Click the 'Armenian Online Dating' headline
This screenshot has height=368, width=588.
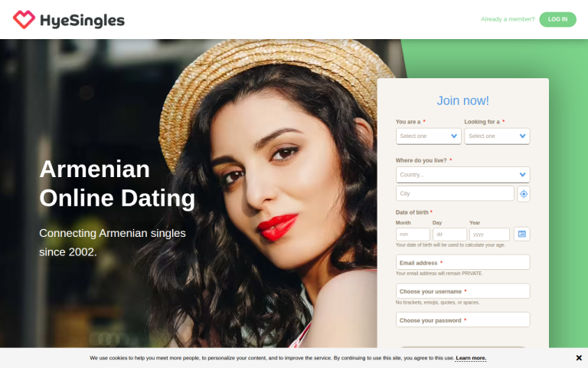117,184
